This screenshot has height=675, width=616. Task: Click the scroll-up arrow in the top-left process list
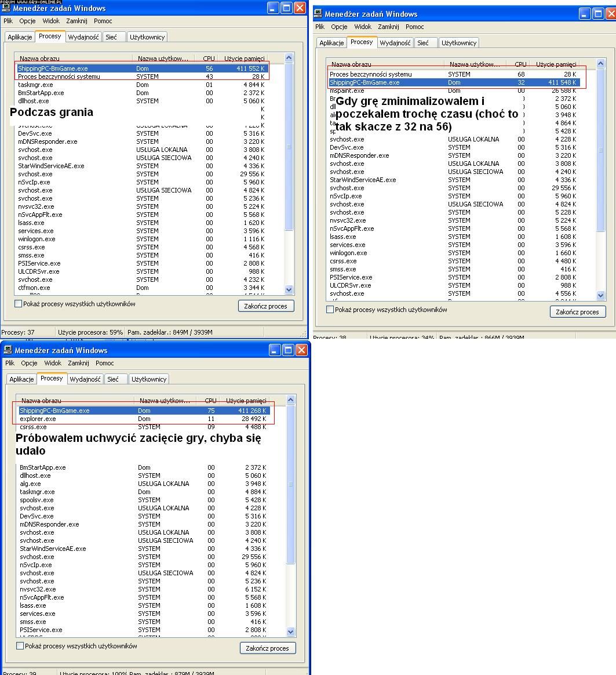point(289,57)
